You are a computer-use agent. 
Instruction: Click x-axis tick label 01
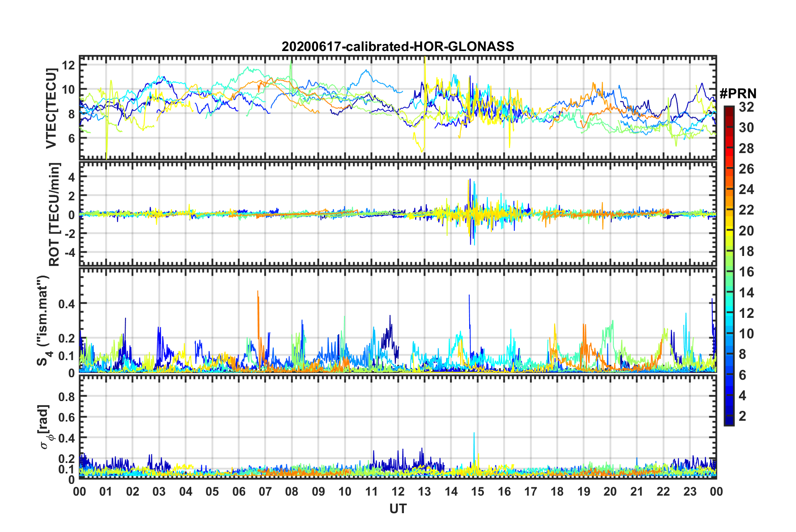tap(106, 491)
